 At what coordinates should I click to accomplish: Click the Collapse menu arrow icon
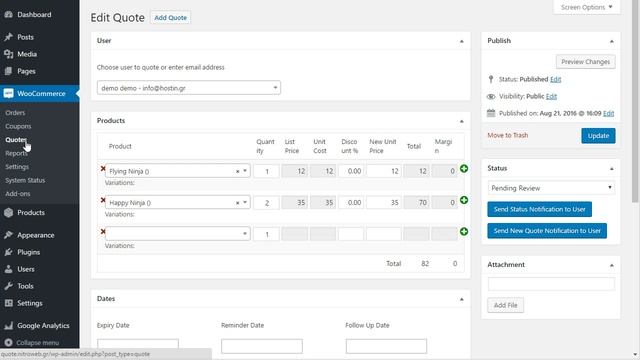coord(9,343)
